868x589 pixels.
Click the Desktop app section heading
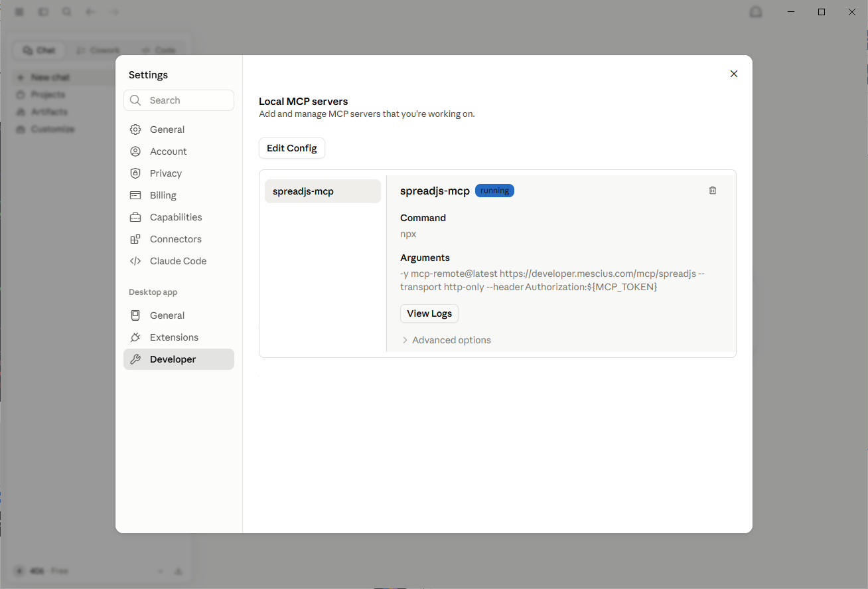click(x=153, y=292)
